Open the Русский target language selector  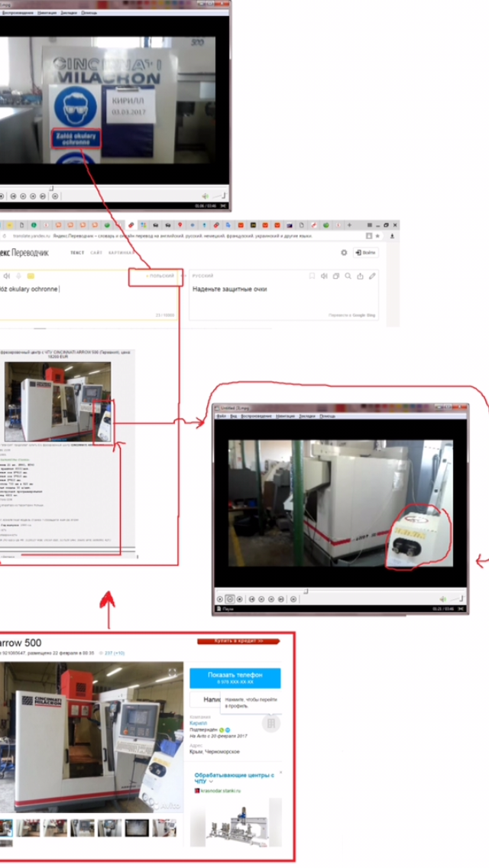(x=203, y=276)
